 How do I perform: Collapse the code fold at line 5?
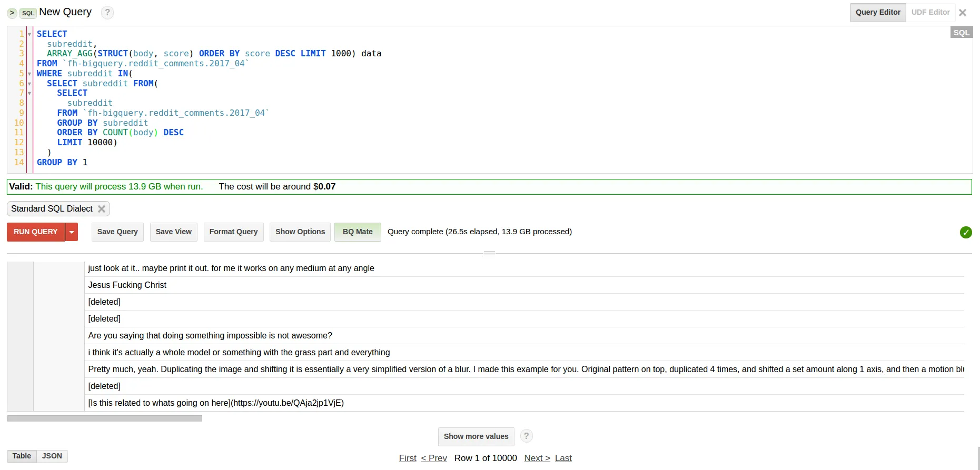pos(29,74)
